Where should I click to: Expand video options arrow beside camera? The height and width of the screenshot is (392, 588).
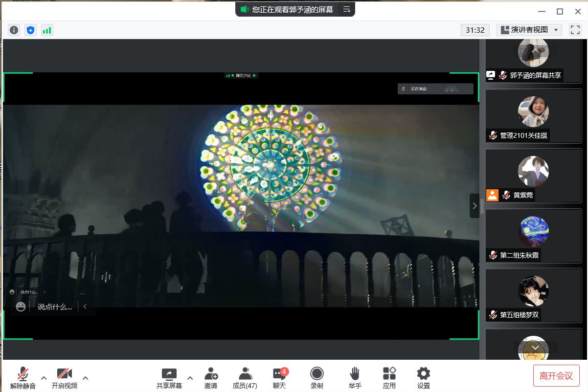click(86, 378)
